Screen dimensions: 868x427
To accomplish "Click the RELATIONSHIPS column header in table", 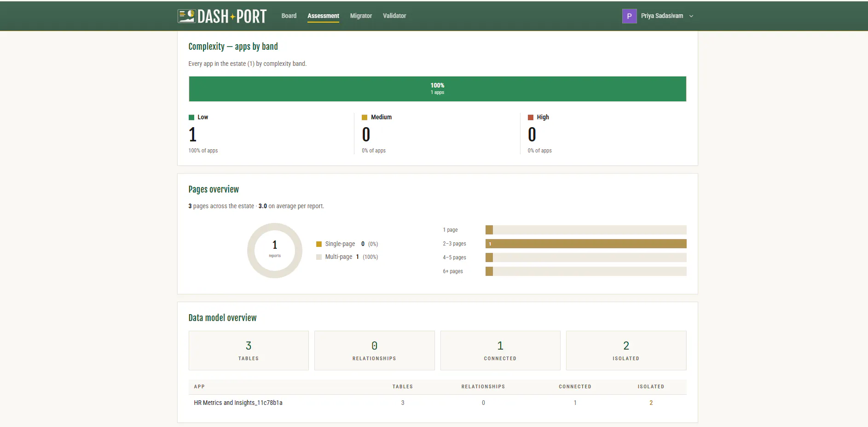I will [x=483, y=387].
